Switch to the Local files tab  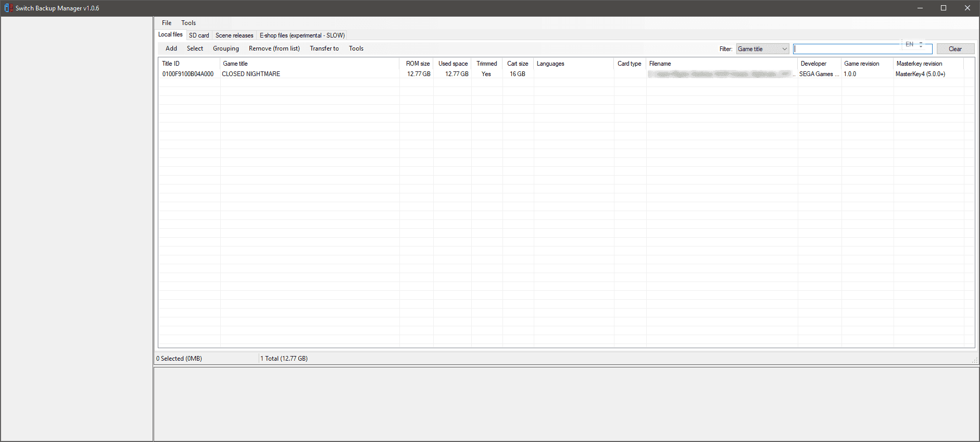tap(170, 34)
